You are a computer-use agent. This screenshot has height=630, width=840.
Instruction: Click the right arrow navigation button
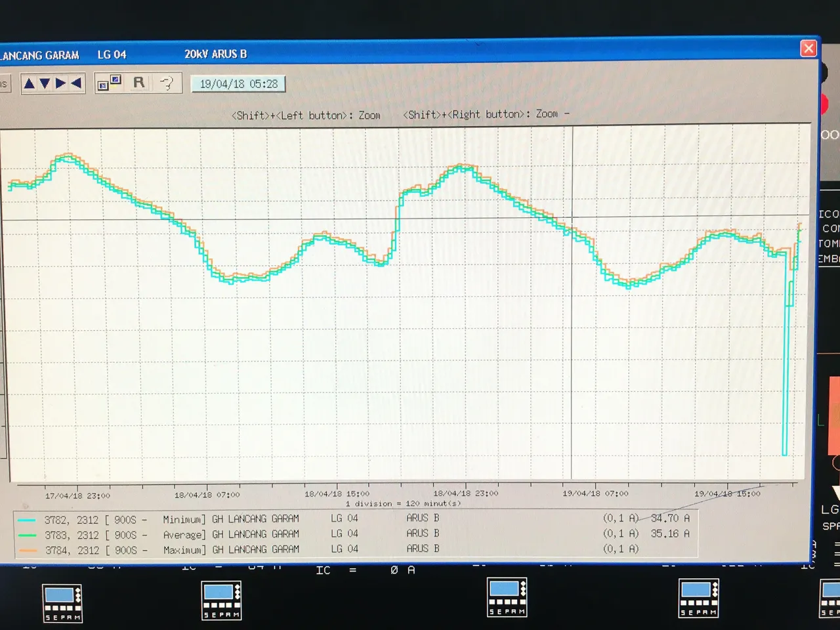click(60, 83)
